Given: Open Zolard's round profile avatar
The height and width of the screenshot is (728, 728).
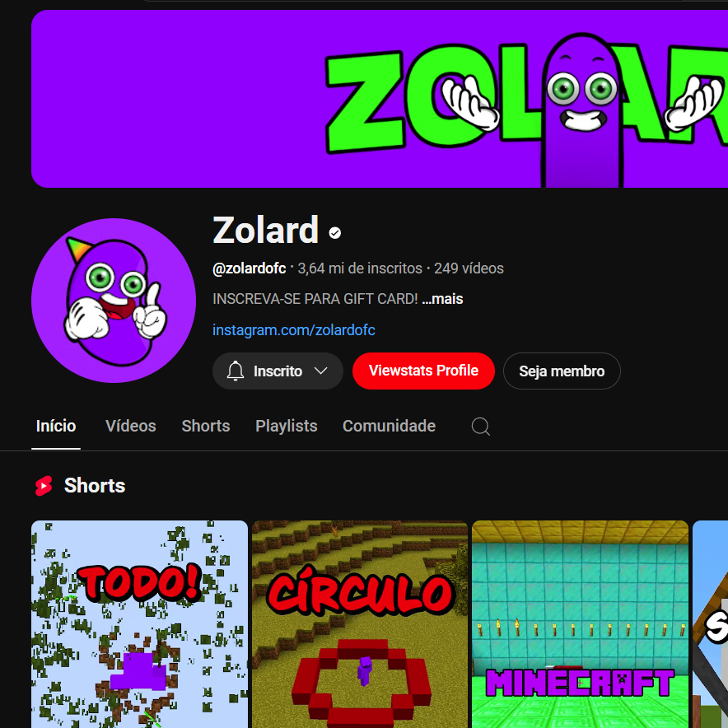Looking at the screenshot, I should pyautogui.click(x=114, y=301).
